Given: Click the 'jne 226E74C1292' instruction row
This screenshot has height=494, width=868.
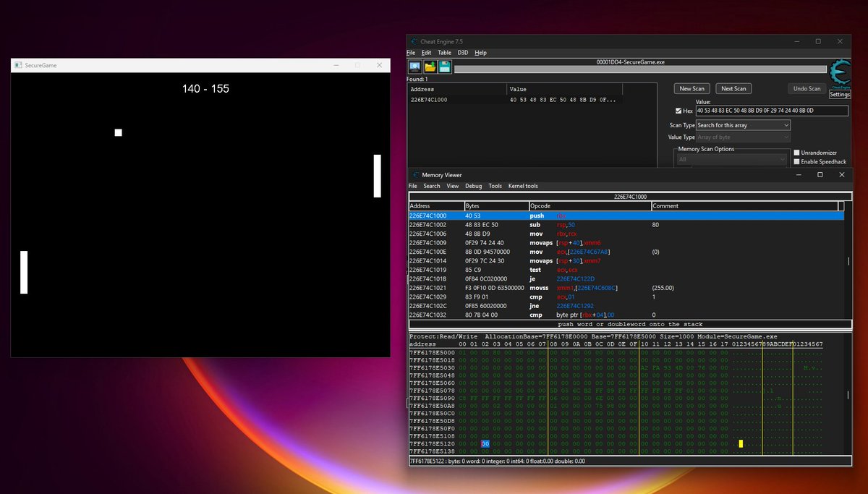Looking at the screenshot, I should tap(626, 305).
